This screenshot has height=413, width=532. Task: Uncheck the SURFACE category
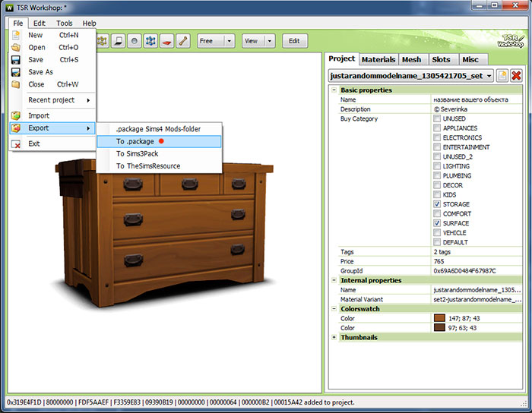[437, 223]
